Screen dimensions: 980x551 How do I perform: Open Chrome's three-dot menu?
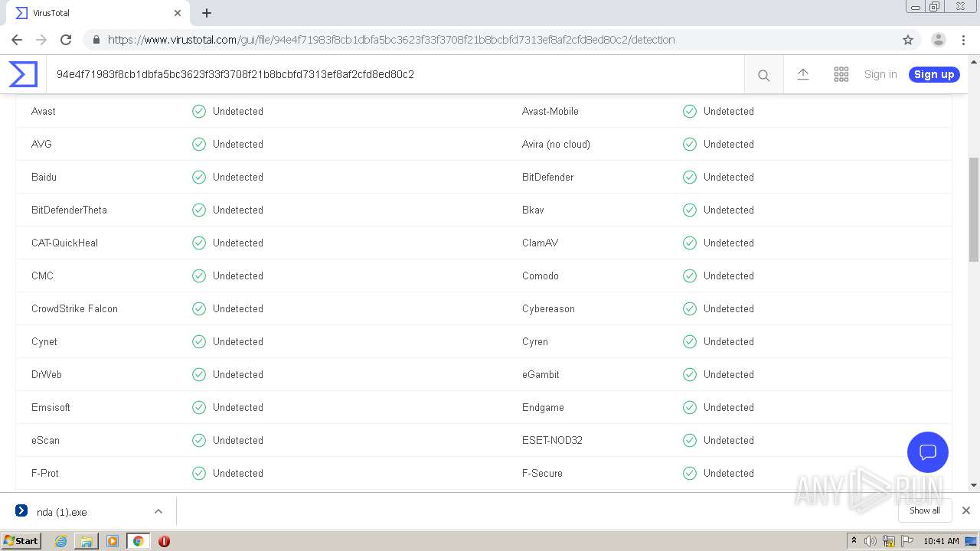(x=963, y=40)
